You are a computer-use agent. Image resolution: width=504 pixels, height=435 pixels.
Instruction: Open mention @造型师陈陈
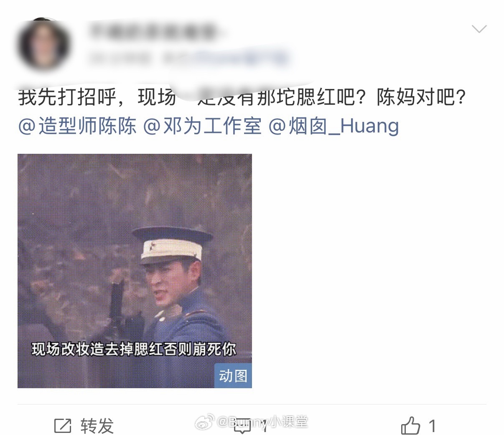pos(77,126)
